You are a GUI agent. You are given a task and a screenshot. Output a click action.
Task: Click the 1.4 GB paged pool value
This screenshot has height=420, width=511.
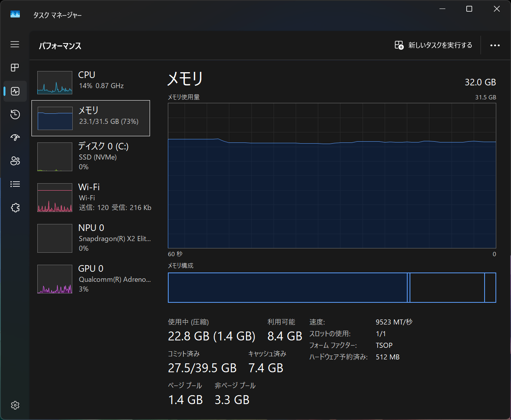click(185, 399)
